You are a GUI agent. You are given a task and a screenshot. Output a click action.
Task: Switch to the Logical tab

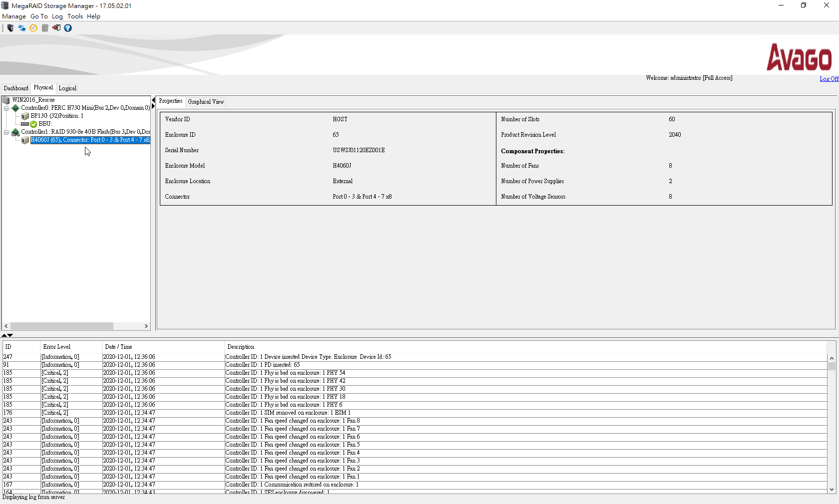(x=67, y=88)
